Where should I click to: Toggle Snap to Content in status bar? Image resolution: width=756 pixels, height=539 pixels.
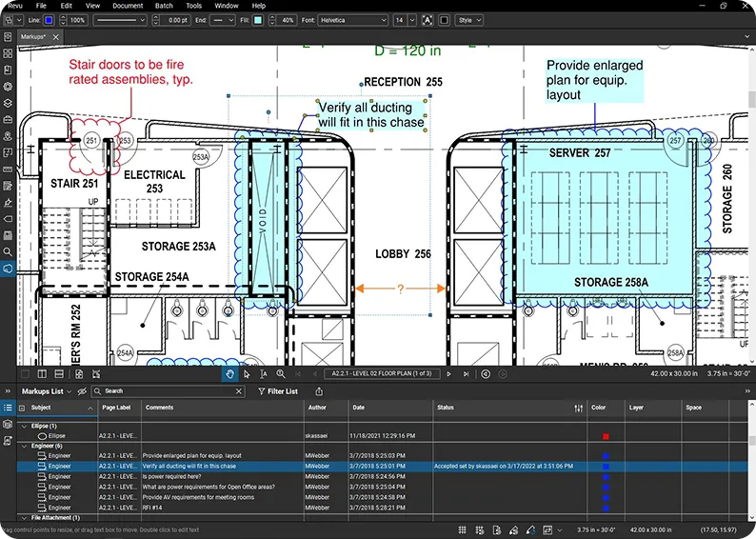[497, 529]
